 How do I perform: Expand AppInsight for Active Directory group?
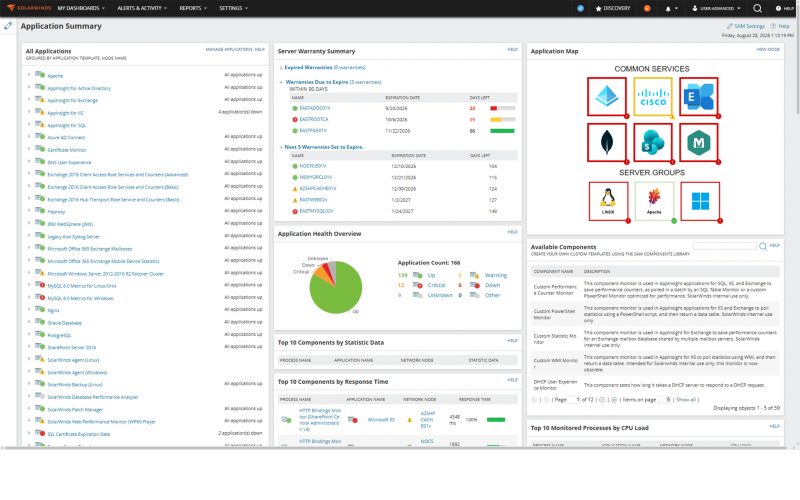coord(29,87)
